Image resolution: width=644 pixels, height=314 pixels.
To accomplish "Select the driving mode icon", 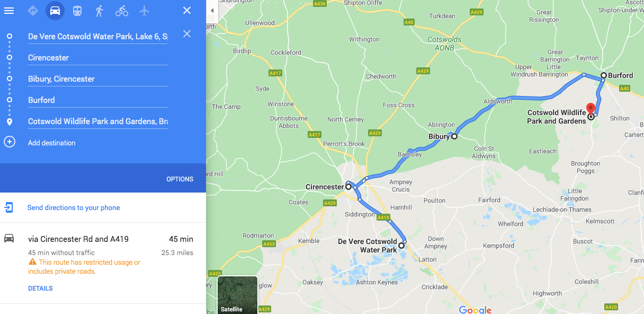I will click(55, 10).
